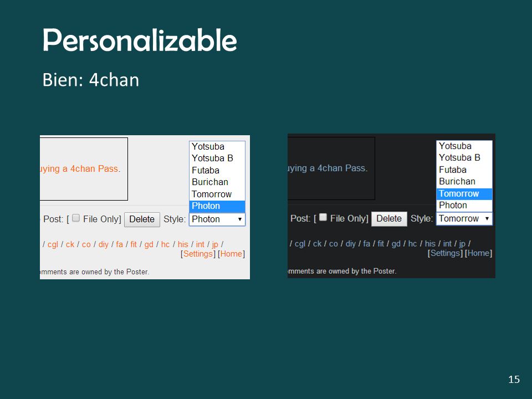Open blue diy board link in dark theme
532x399 pixels.
click(x=350, y=244)
